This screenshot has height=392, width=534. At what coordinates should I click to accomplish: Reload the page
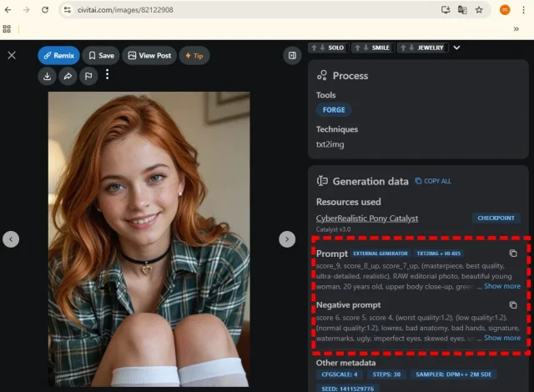(45, 10)
